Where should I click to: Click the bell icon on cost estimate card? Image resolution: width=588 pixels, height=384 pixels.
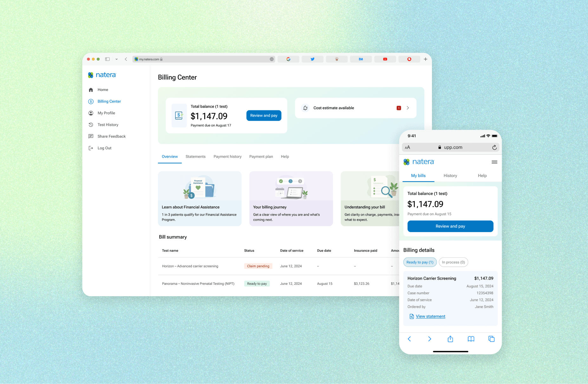305,108
